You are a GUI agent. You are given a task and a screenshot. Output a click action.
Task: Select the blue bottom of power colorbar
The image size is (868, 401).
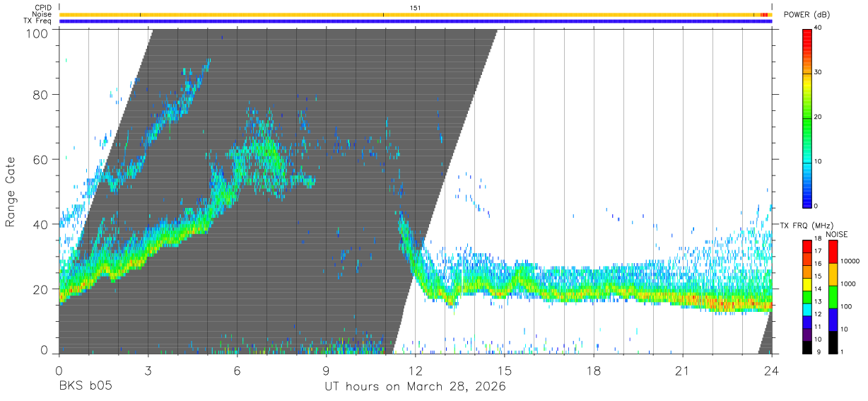coord(807,198)
